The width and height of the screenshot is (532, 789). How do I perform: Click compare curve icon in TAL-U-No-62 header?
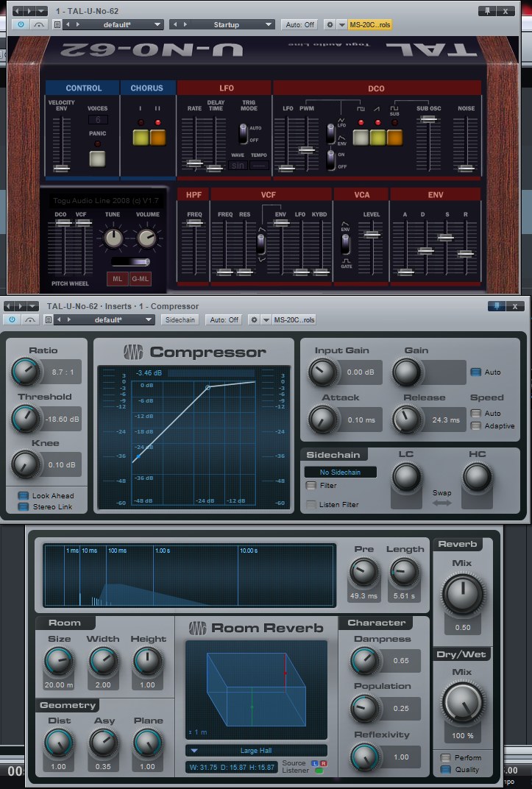click(39, 24)
